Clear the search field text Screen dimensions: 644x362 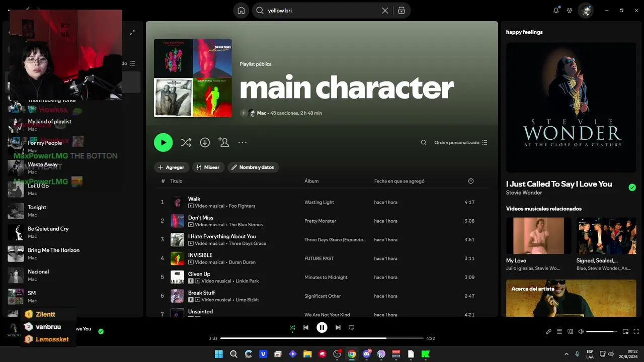point(385,11)
